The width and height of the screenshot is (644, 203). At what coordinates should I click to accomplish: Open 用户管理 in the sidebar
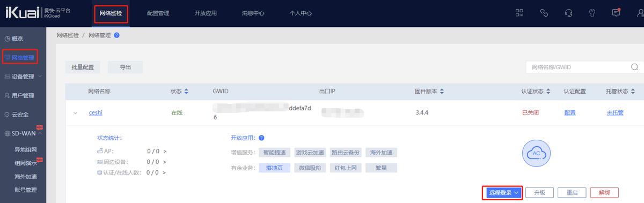pos(23,95)
